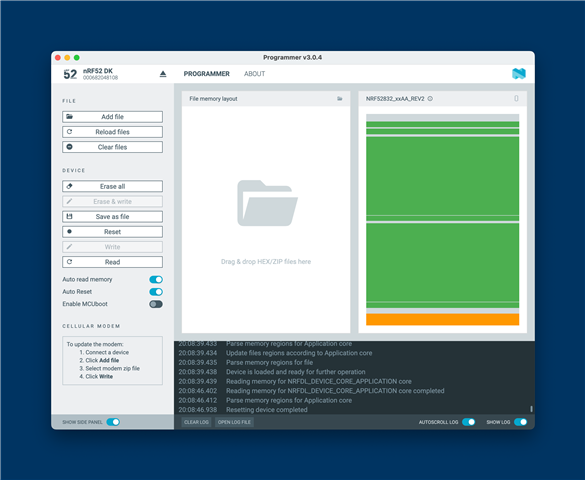
Task: Toggle the Auto Reset switch
Action: (x=156, y=292)
